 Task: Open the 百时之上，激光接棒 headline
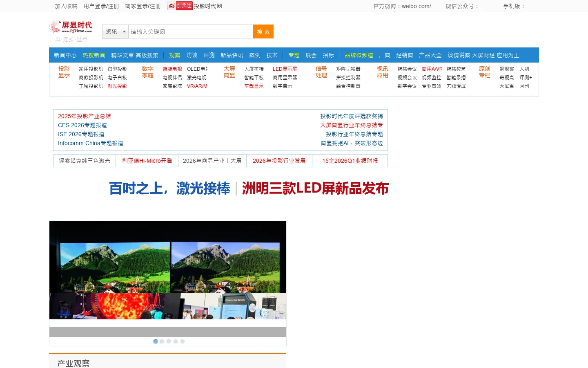click(169, 188)
